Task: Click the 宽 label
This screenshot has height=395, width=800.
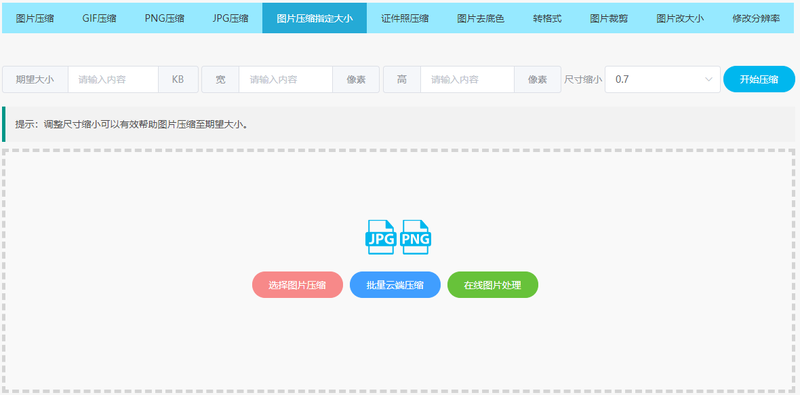Action: click(x=220, y=80)
